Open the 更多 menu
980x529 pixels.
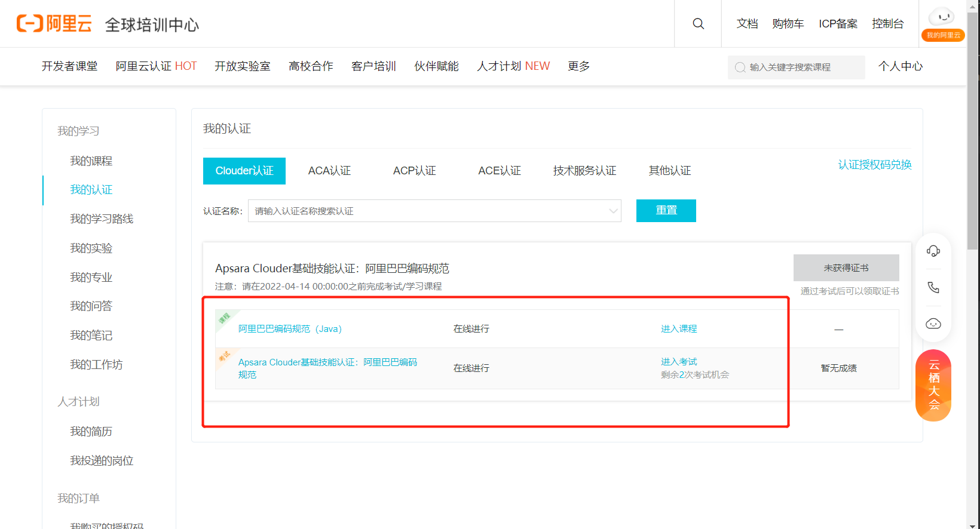click(x=578, y=66)
